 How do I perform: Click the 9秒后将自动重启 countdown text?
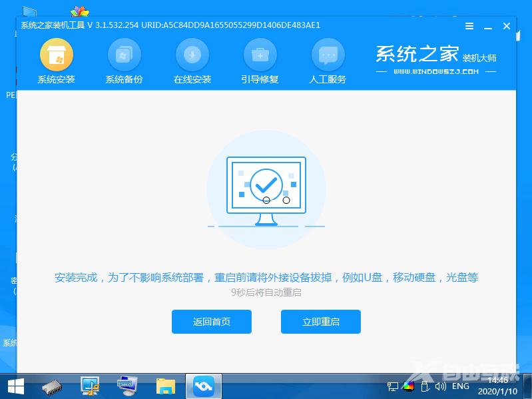pyautogui.click(x=266, y=292)
